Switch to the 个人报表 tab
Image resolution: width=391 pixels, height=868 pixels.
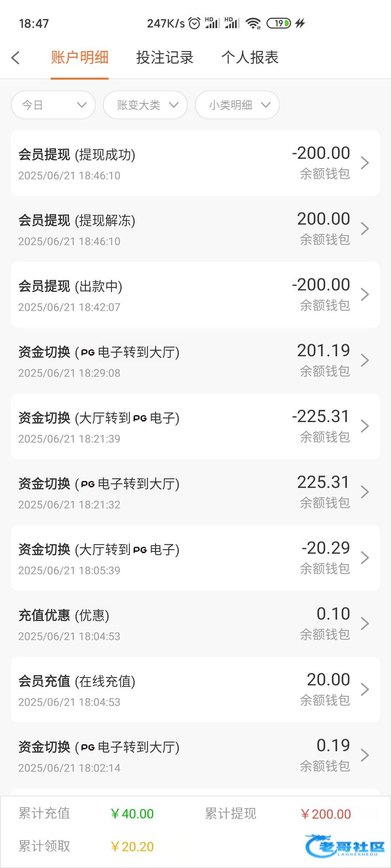(x=250, y=58)
